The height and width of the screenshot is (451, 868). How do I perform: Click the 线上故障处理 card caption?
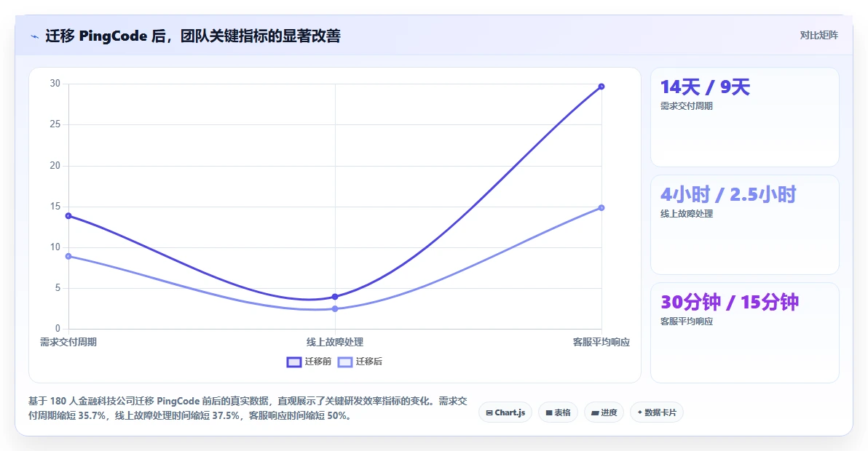(687, 214)
